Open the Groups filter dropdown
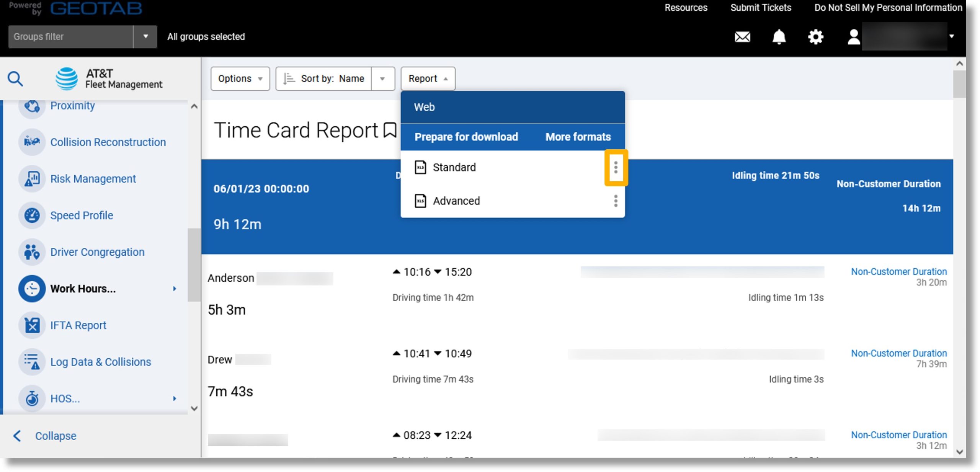The image size is (980, 472). coord(144,36)
